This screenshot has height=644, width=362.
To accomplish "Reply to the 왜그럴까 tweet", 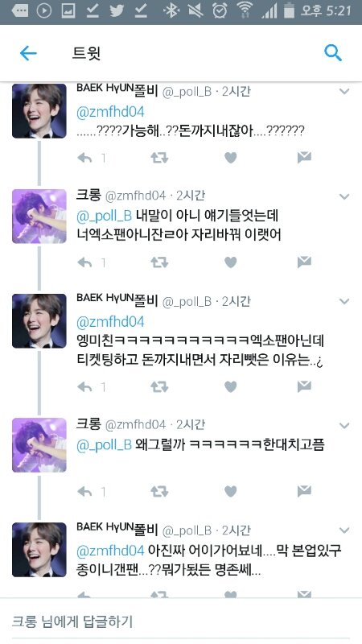I will tap(84, 491).
